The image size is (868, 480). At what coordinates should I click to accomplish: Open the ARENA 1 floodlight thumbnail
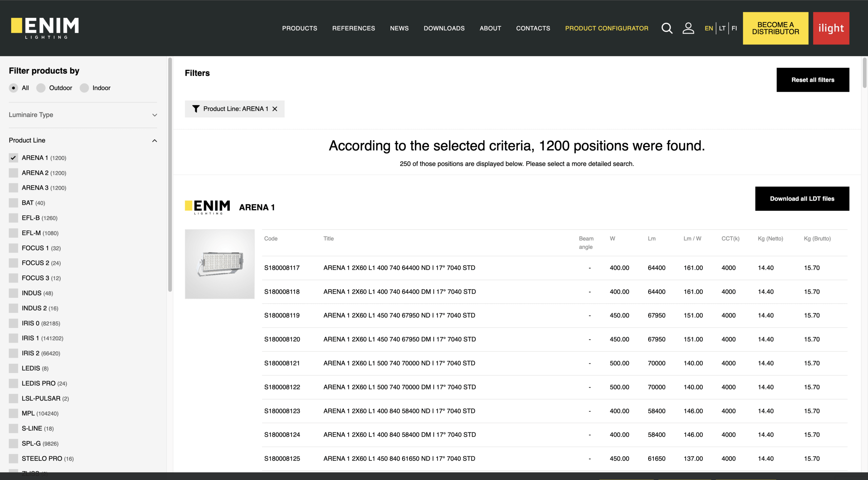pyautogui.click(x=220, y=264)
